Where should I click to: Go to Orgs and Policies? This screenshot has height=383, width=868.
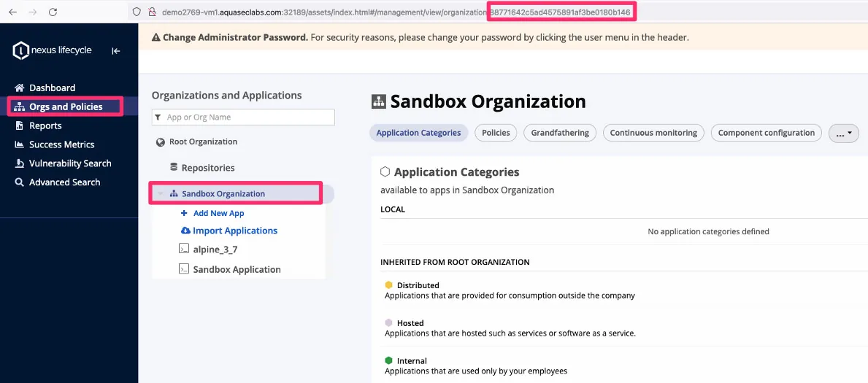66,107
